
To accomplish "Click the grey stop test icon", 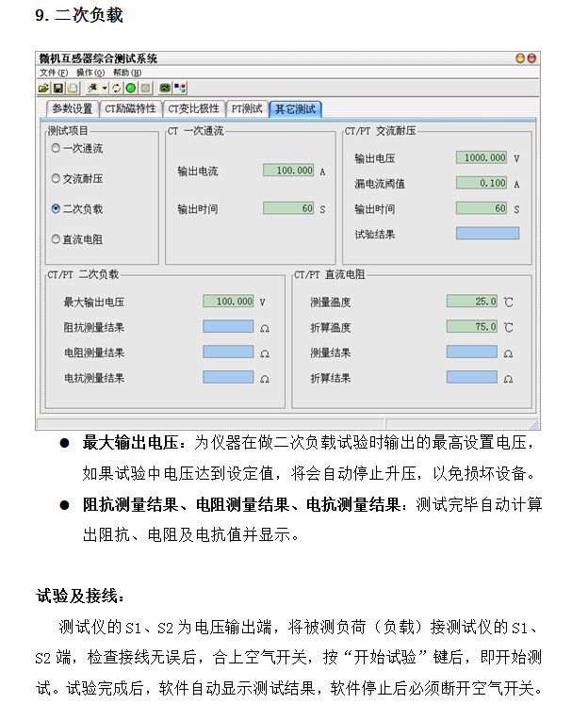I will tap(145, 88).
